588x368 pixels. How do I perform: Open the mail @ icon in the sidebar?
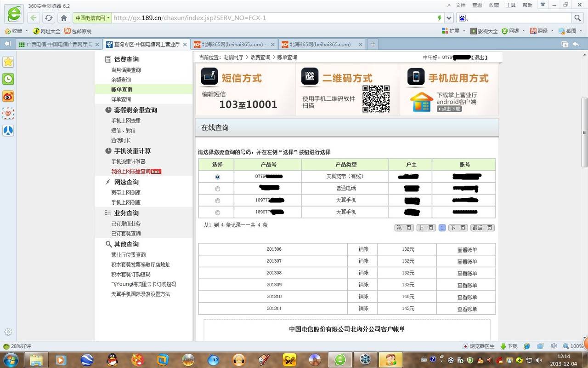(8, 113)
